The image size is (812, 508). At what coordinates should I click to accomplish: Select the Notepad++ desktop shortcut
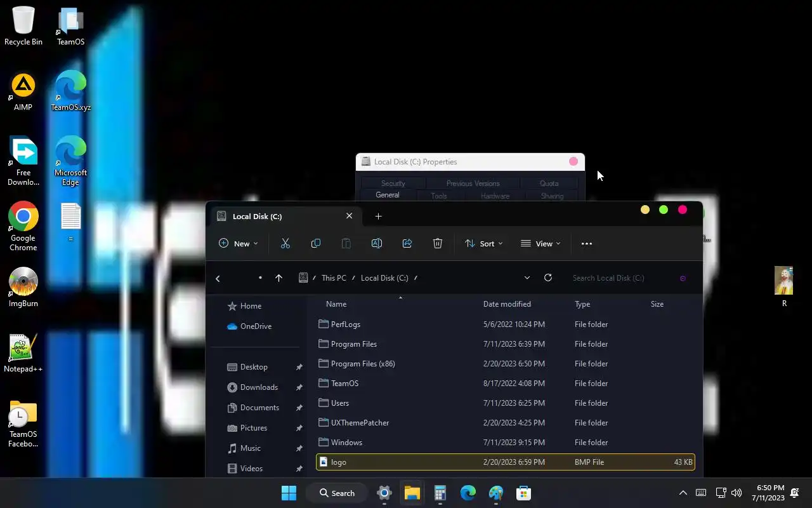click(23, 354)
